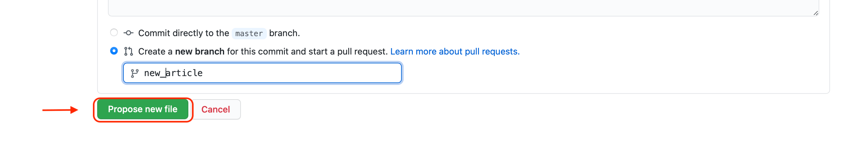Click the textarea resize handle

tap(815, 13)
